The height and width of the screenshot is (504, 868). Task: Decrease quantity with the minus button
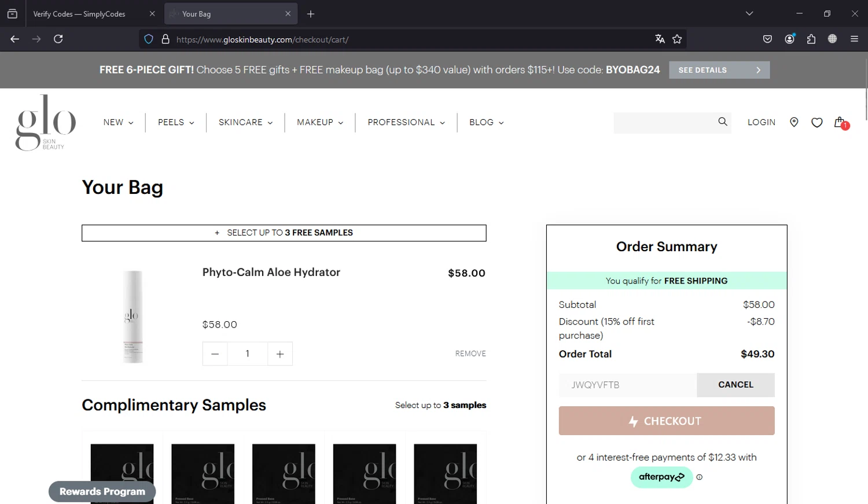pos(215,354)
